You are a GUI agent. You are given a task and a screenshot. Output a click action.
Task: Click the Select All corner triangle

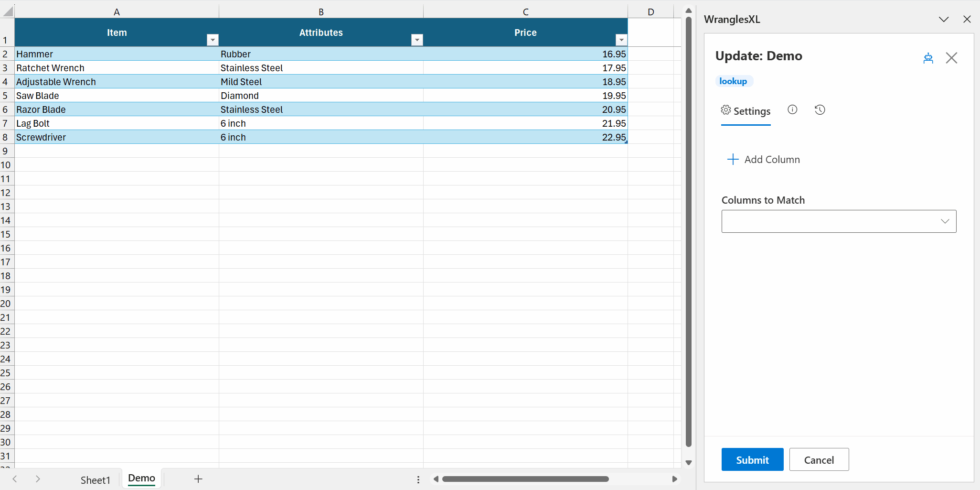click(x=8, y=11)
